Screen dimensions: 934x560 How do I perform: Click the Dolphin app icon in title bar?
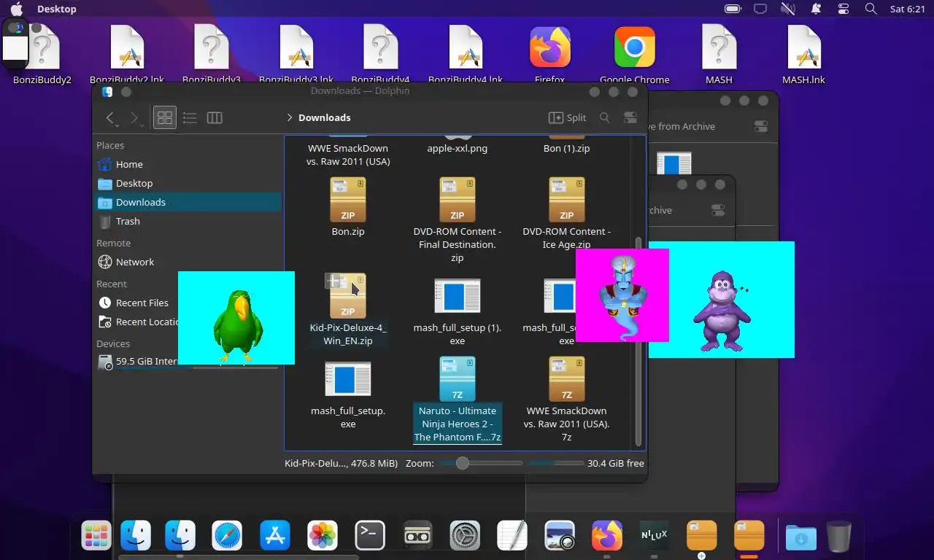(x=107, y=92)
